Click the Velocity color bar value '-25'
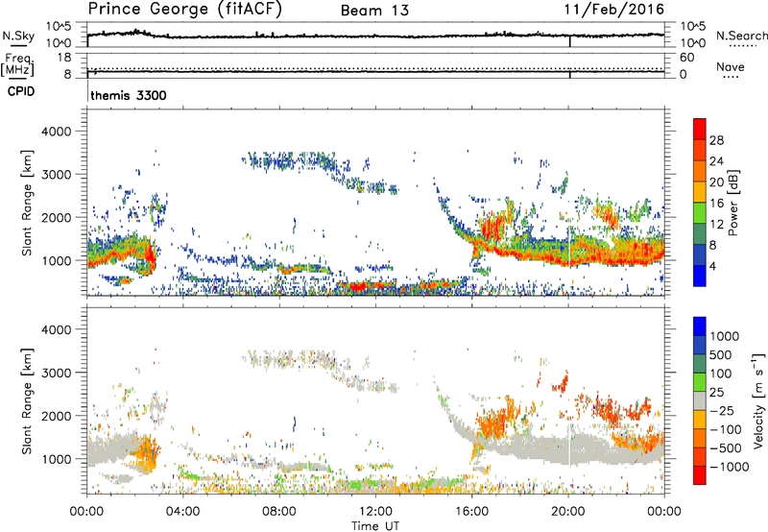Screen dimensions: 768x532 coord(723,410)
